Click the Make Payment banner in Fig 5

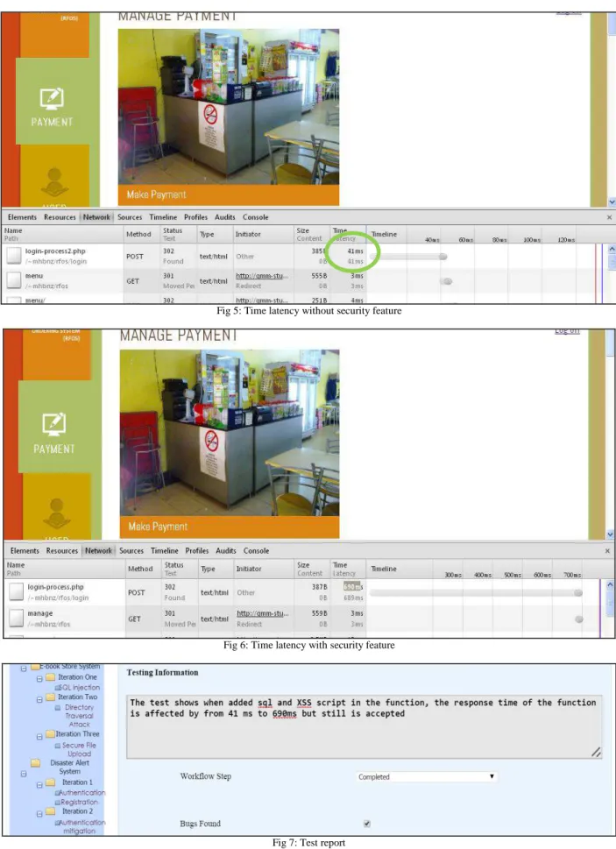(229, 195)
